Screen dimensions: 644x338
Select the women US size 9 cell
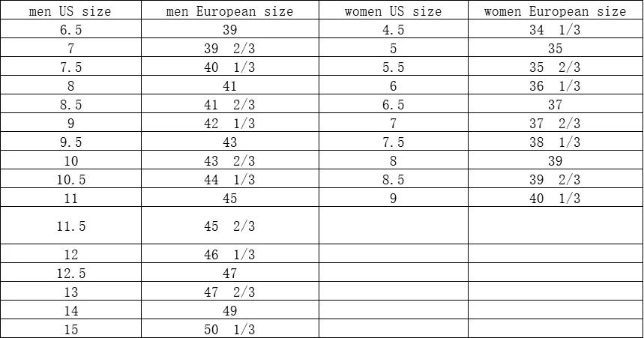coord(393,199)
